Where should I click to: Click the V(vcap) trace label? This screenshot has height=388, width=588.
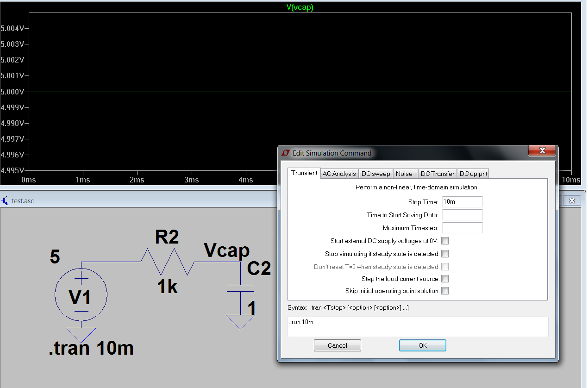[300, 7]
